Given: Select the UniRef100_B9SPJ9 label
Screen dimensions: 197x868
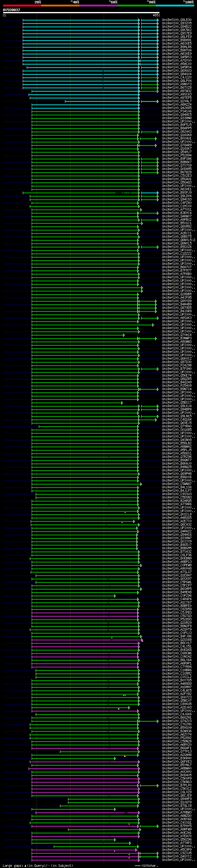Looking at the screenshot, I should click(177, 193).
